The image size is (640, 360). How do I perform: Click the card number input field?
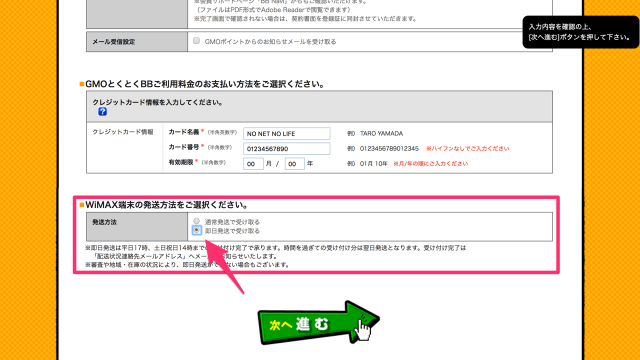pyautogui.click(x=287, y=149)
